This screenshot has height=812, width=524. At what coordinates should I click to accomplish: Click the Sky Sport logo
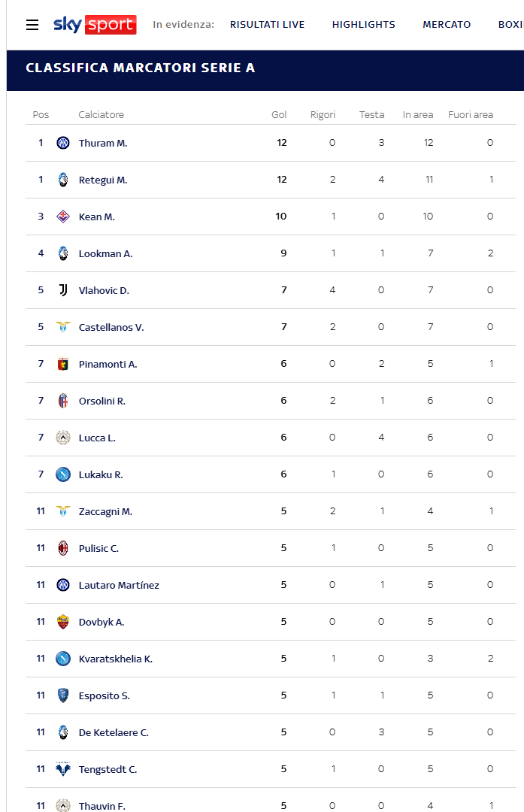click(x=95, y=24)
